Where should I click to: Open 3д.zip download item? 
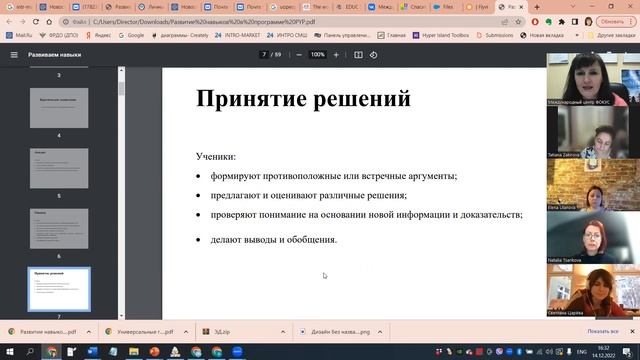coord(237,332)
